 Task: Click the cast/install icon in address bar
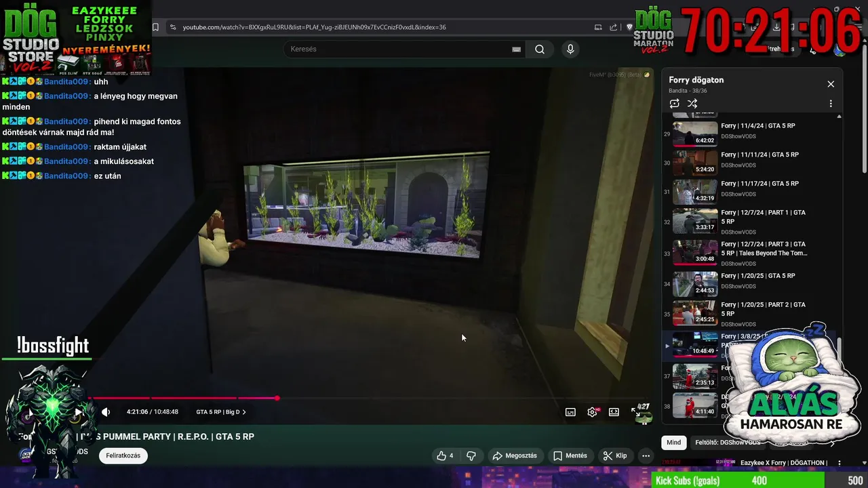(598, 27)
